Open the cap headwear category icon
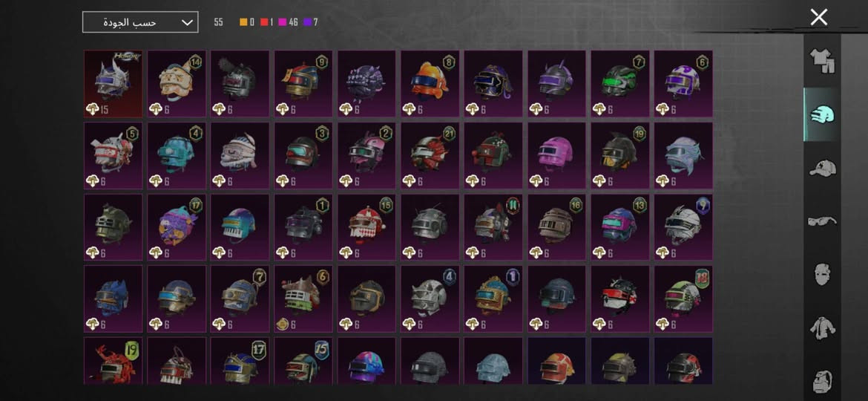Screen dimensions: 868x401 click(x=822, y=168)
